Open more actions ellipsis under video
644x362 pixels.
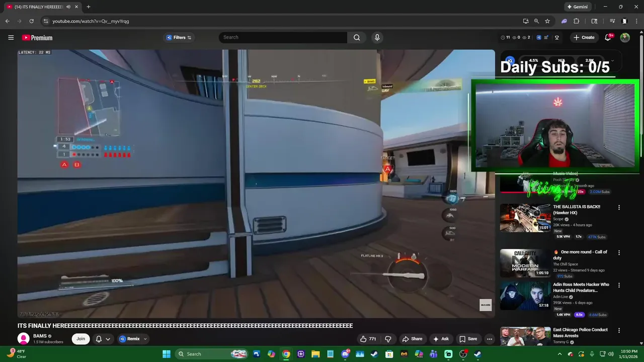[490, 339]
